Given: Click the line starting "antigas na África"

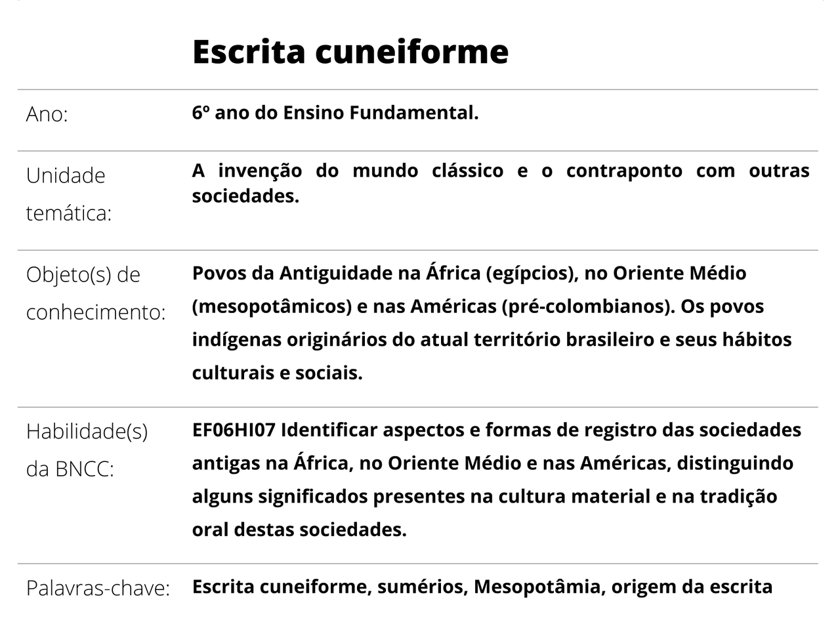Looking at the screenshot, I should (x=492, y=463).
